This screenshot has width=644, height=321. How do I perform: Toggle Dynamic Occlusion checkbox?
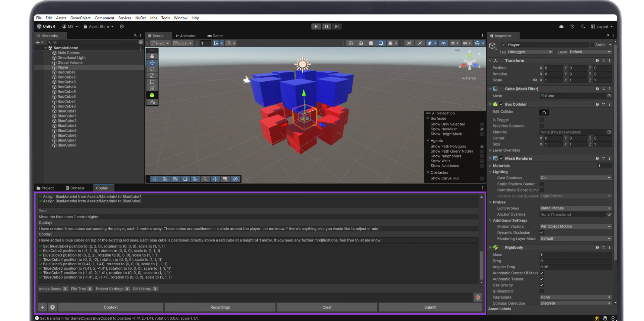(541, 232)
